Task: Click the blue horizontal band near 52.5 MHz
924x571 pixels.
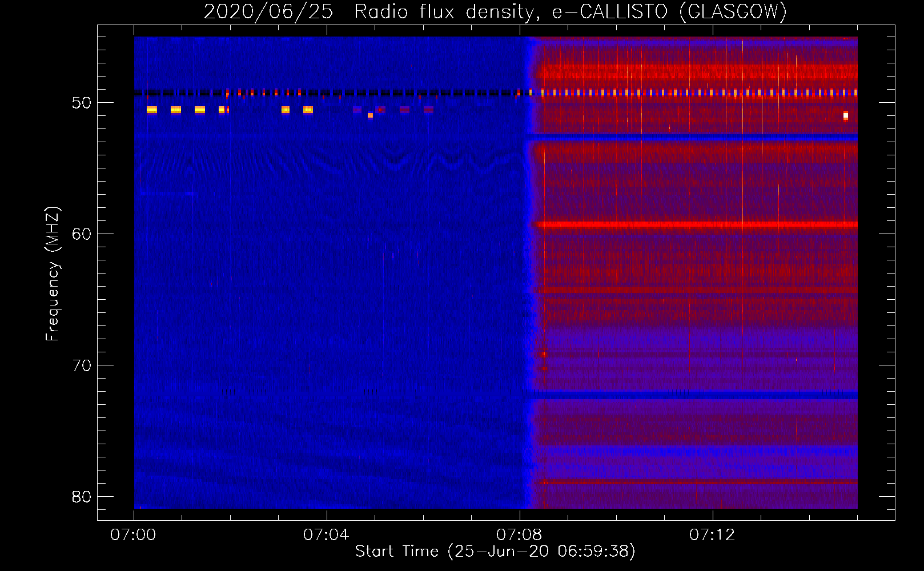Action: point(693,138)
